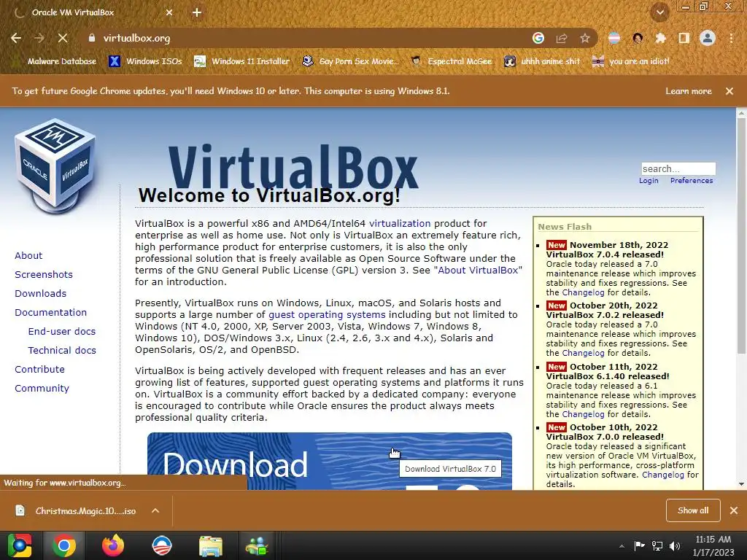747x560 pixels.
Task: Go back with the browser back arrow
Action: pyautogui.click(x=16, y=38)
